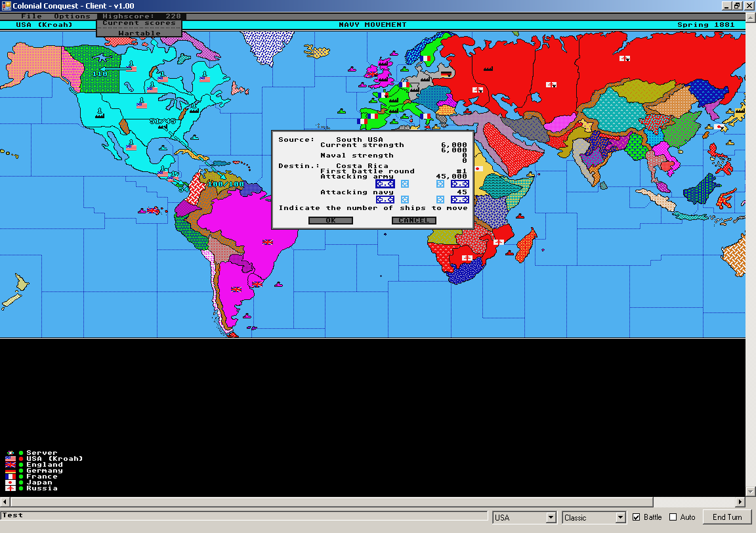
Task: Toggle the Battle checkbox
Action: pos(636,517)
